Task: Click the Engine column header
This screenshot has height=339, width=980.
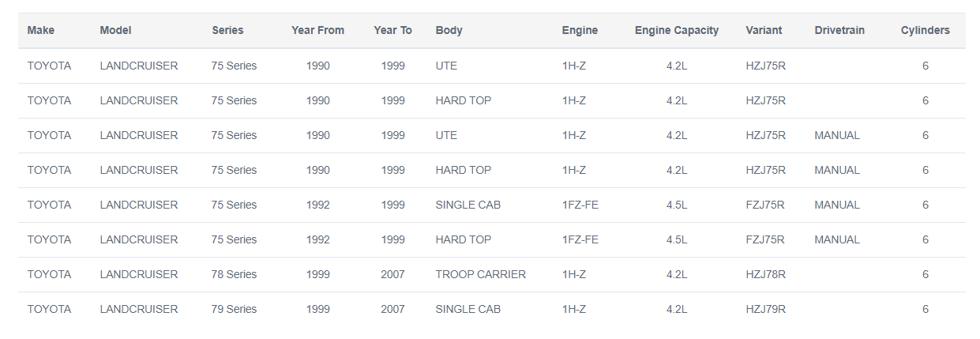Action: coord(580,31)
